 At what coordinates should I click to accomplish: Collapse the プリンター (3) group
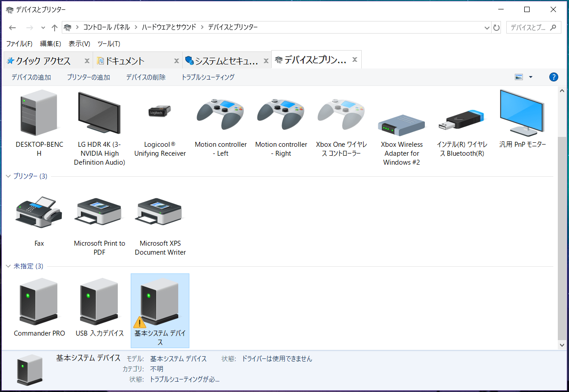pyautogui.click(x=8, y=176)
